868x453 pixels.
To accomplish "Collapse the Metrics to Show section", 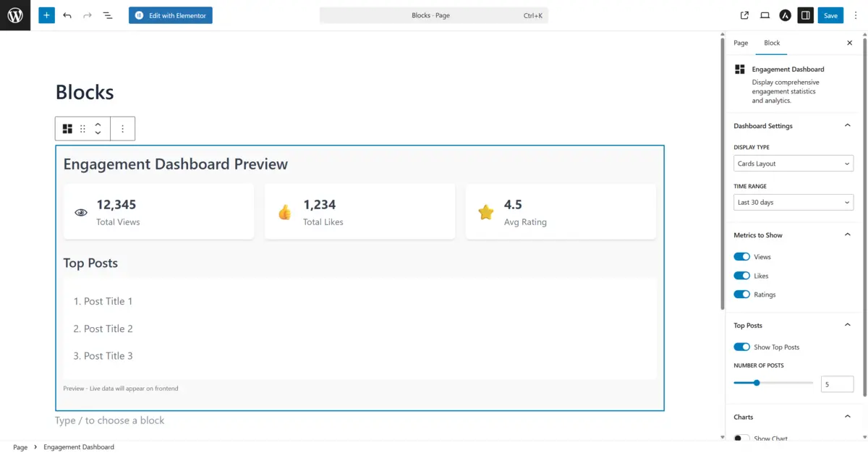I will 847,235.
